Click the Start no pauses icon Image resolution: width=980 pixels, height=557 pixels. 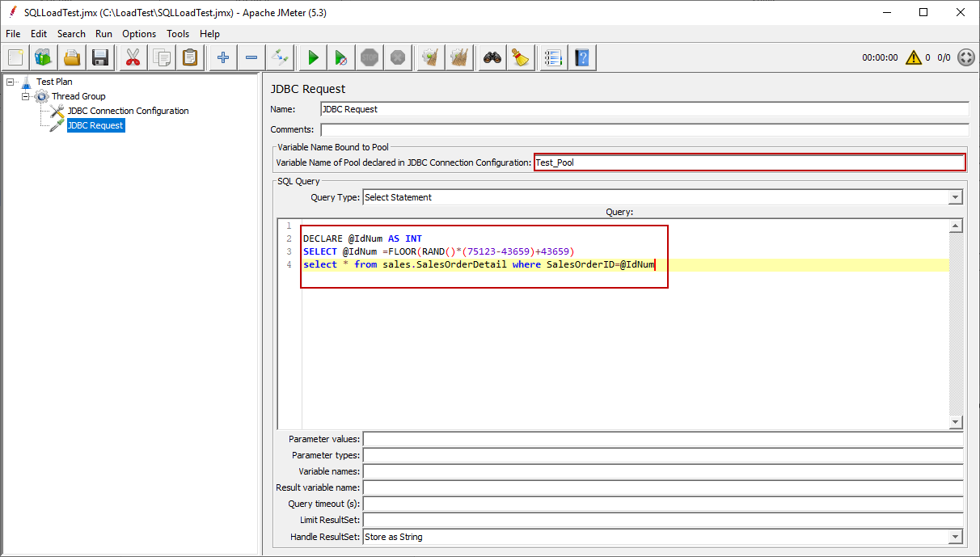(341, 57)
